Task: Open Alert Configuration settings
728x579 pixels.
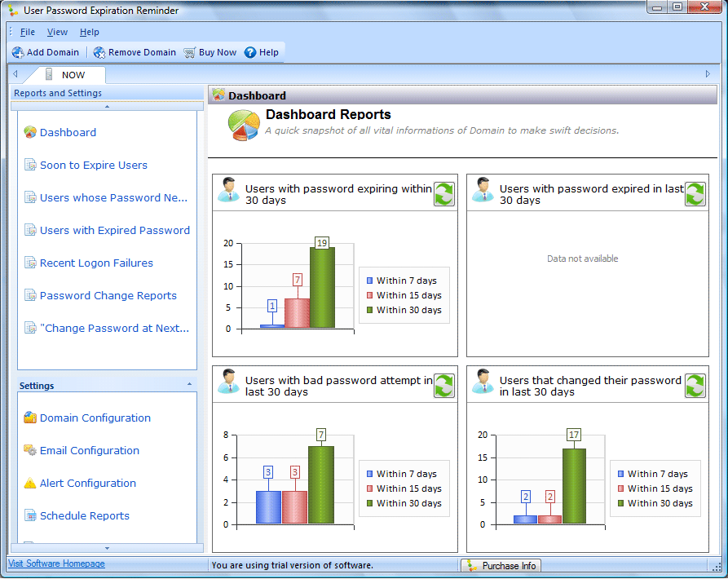Action: (88, 483)
